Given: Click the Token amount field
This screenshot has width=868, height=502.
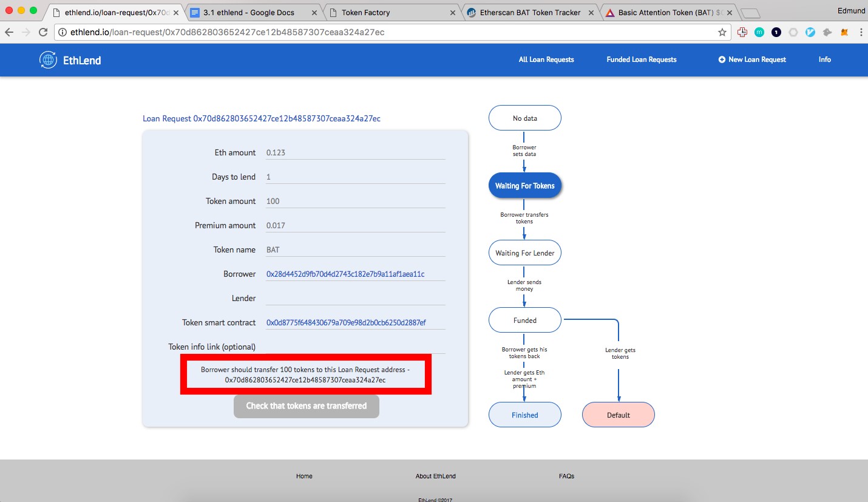Looking at the screenshot, I should [x=356, y=201].
